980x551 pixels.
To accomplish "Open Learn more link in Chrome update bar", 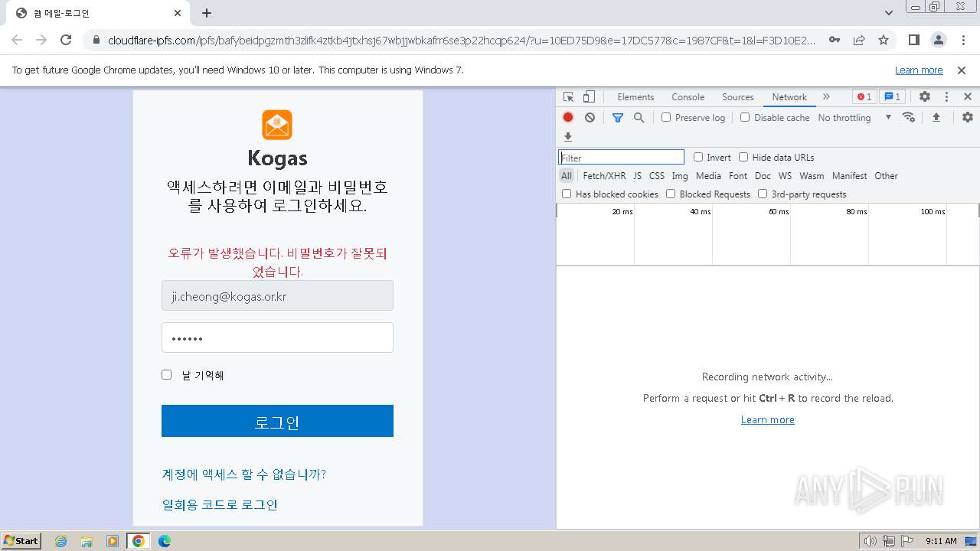I will tap(919, 70).
